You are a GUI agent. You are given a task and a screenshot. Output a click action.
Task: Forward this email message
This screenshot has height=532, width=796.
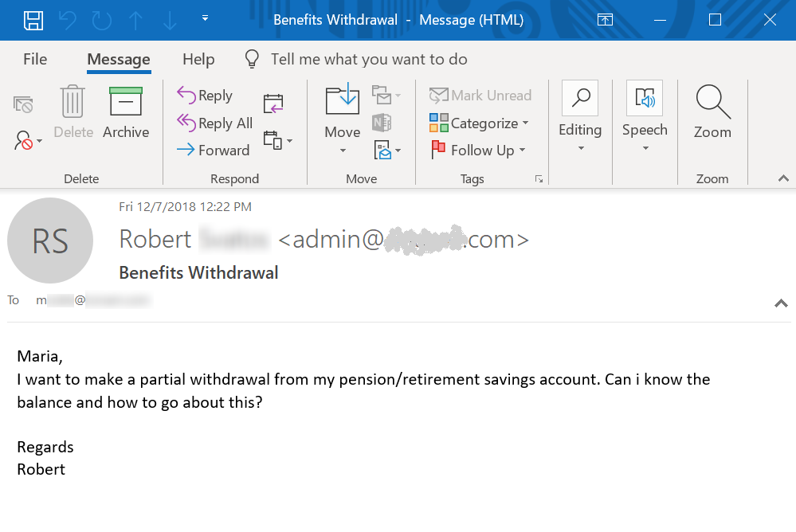213,150
